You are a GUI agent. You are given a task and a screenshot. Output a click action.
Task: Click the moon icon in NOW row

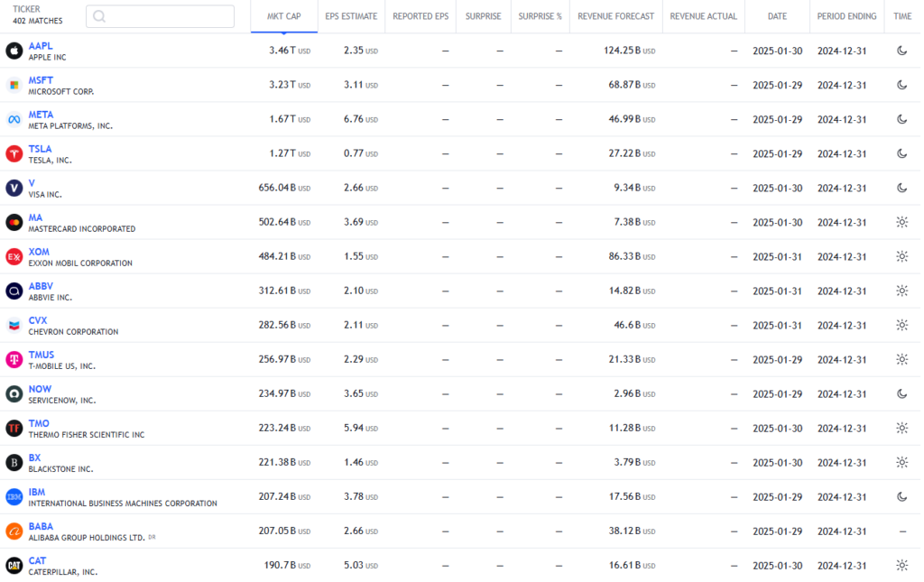click(901, 393)
